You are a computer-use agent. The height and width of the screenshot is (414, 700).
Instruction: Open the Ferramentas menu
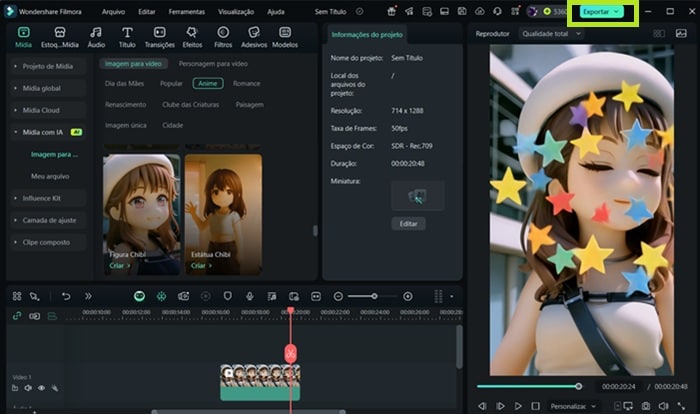(x=187, y=12)
